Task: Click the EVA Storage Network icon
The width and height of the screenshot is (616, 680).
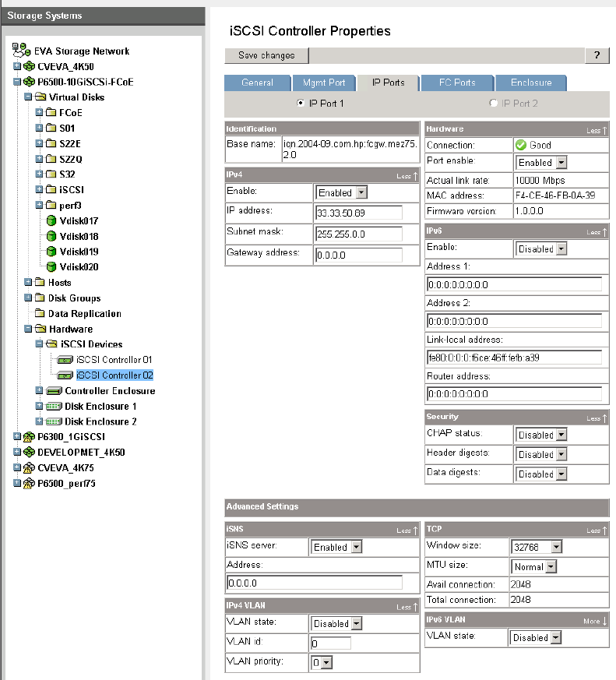Action: click(x=21, y=51)
